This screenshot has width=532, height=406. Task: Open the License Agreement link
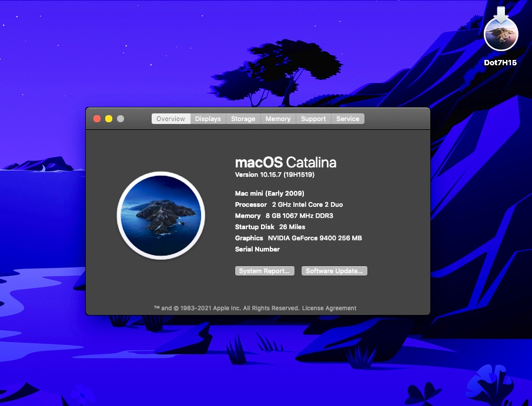click(x=329, y=308)
